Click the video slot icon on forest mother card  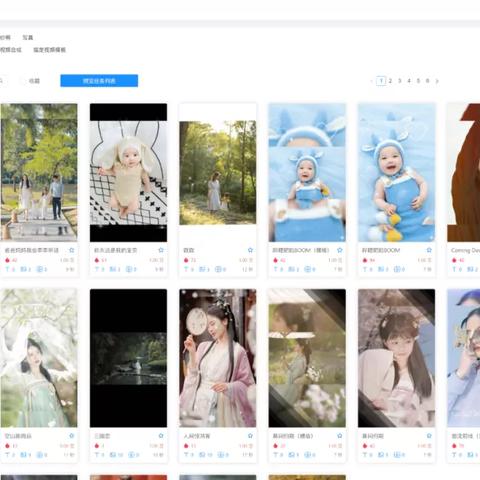218,269
